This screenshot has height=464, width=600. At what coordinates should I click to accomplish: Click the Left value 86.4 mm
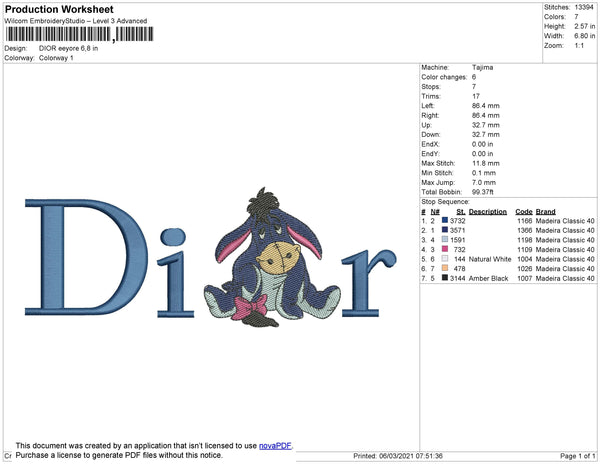[x=486, y=106]
